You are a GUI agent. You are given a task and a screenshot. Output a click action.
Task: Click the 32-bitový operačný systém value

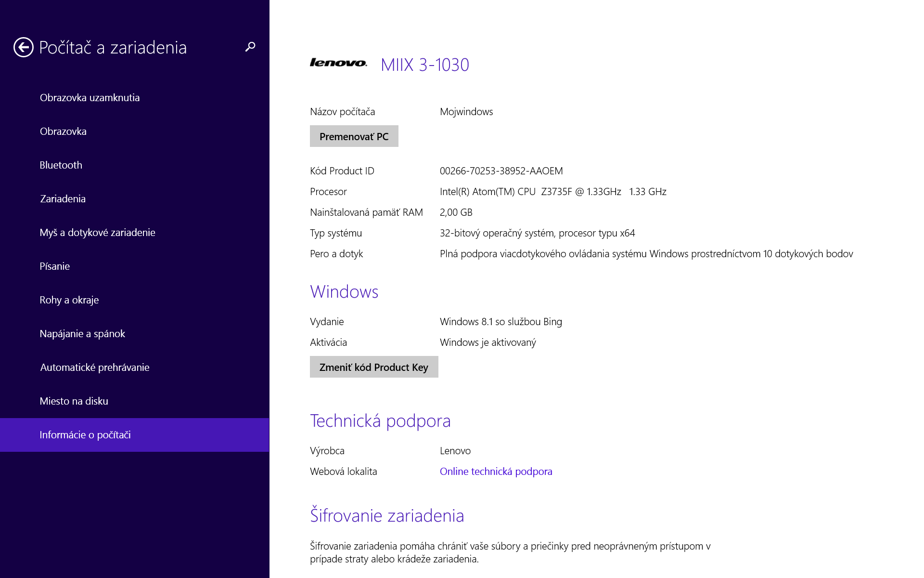(x=538, y=233)
